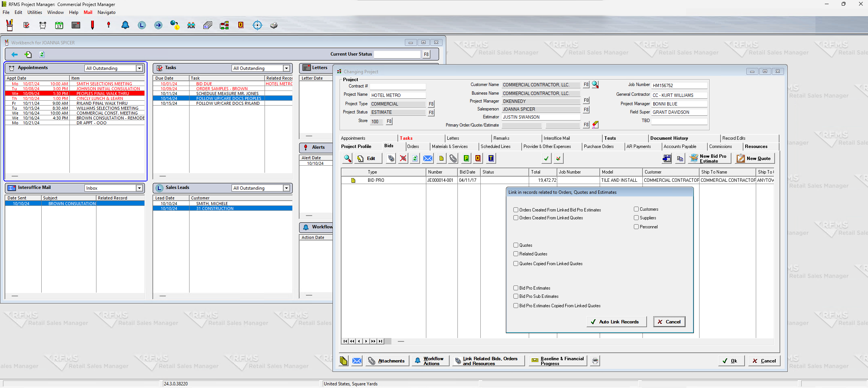Open the Sales Leads filter dropdown
The image size is (868, 388).
click(x=286, y=188)
